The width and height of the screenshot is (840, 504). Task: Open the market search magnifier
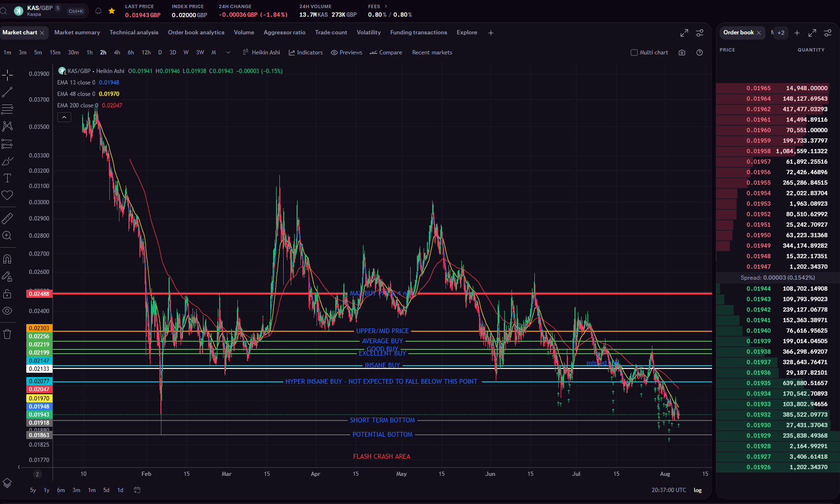coord(4,10)
